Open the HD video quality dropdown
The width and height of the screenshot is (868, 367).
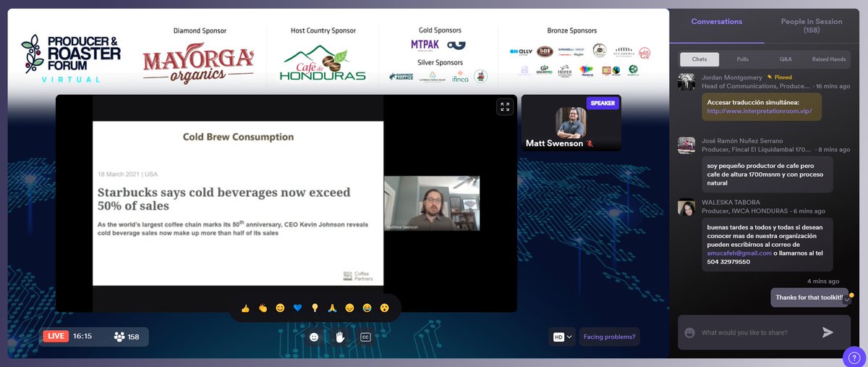(563, 337)
